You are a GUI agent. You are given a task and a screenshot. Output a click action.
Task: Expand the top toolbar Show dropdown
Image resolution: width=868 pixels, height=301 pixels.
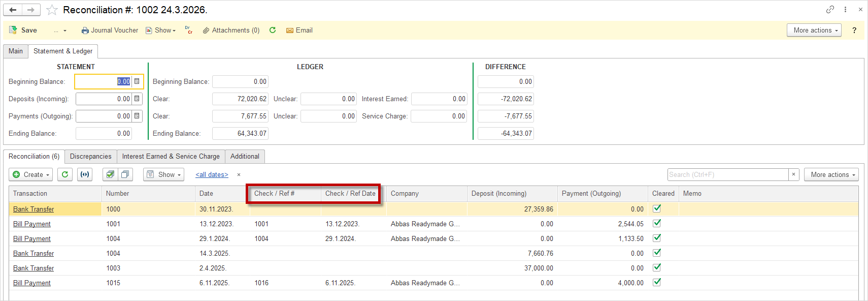[161, 30]
